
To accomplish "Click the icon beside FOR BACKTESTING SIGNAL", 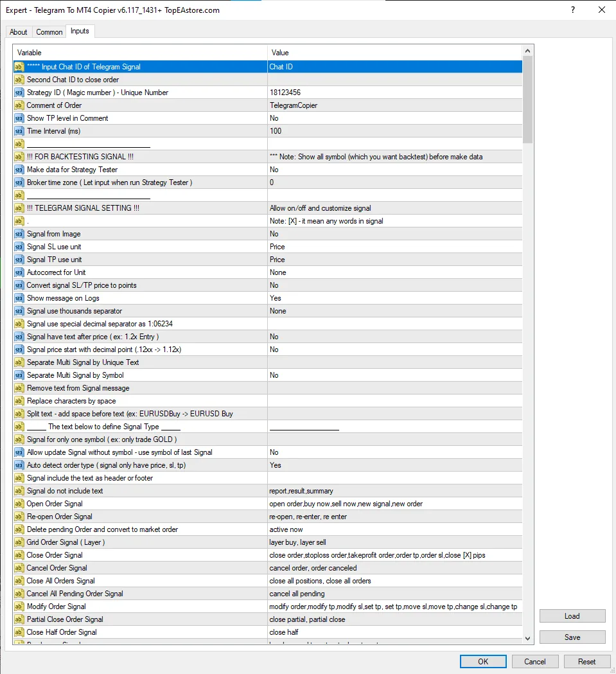I will (x=19, y=157).
